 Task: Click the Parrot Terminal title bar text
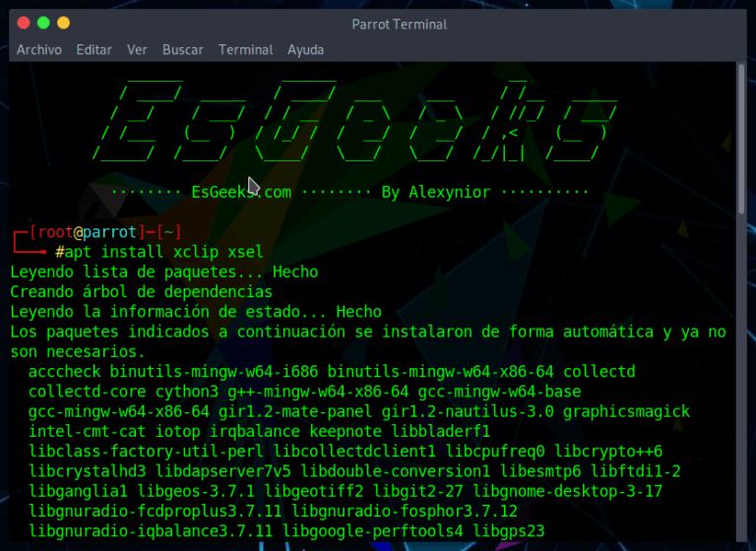398,24
